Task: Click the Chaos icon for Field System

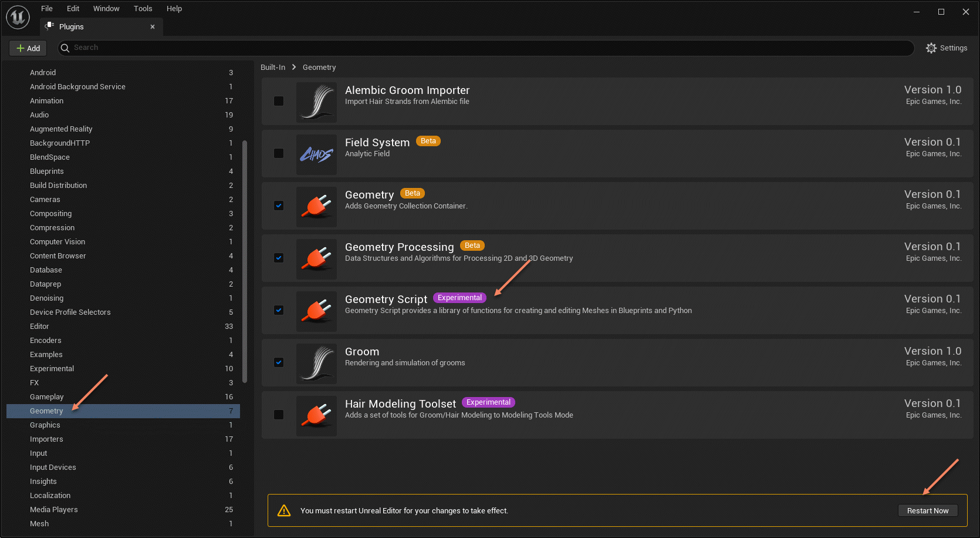Action: pyautogui.click(x=316, y=154)
